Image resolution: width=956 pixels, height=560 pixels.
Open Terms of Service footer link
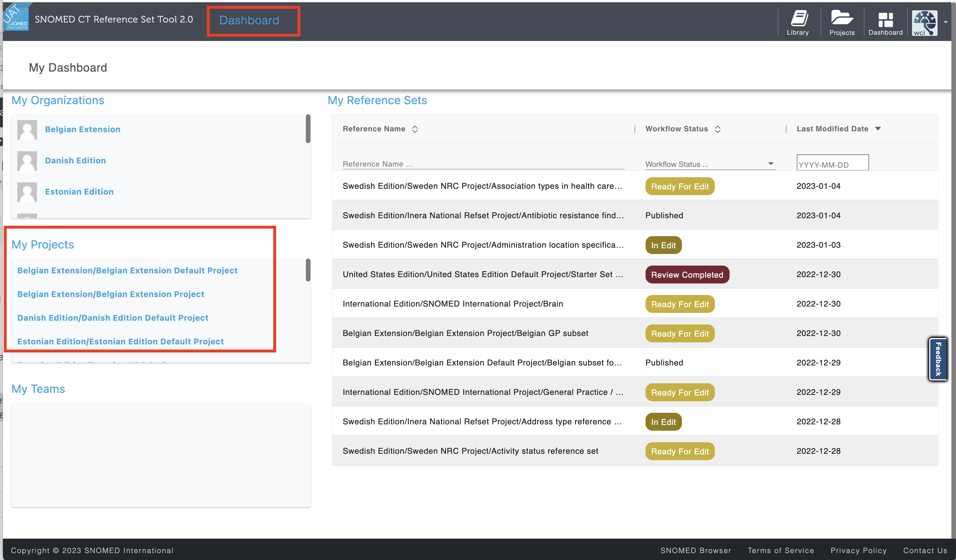click(781, 550)
